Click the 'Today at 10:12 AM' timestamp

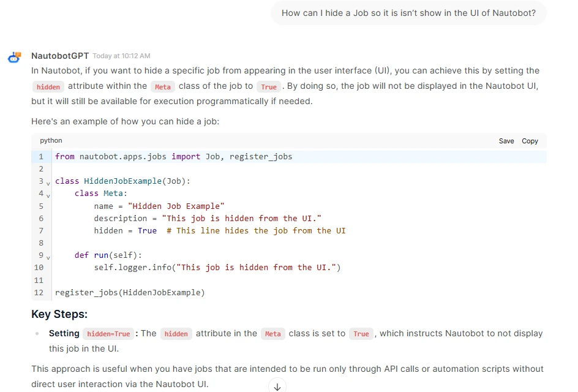(x=121, y=56)
